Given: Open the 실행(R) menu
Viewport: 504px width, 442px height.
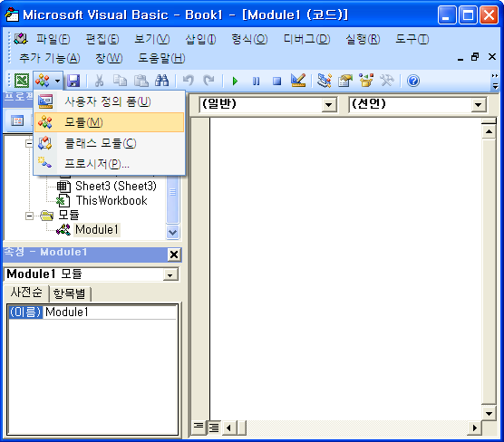Looking at the screenshot, I should tap(363, 39).
